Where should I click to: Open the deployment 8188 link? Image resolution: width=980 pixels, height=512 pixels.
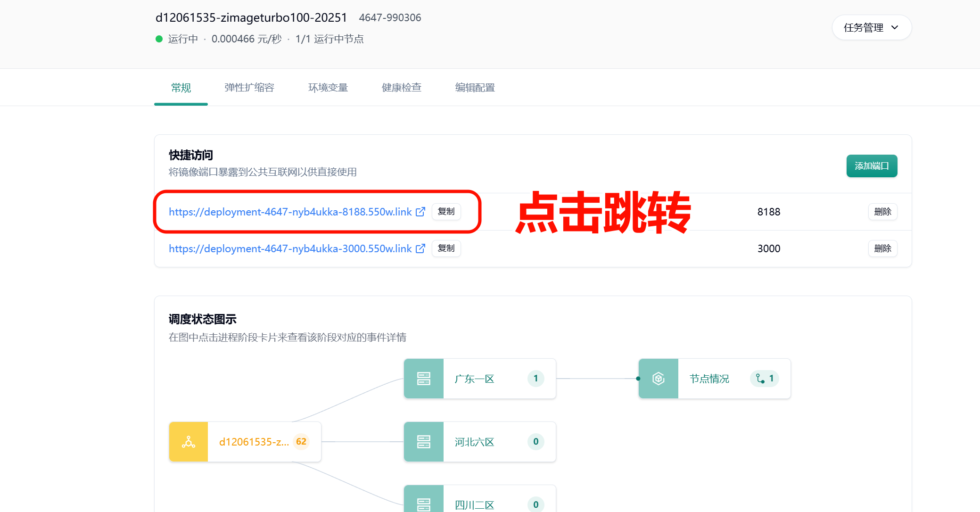pyautogui.click(x=290, y=212)
